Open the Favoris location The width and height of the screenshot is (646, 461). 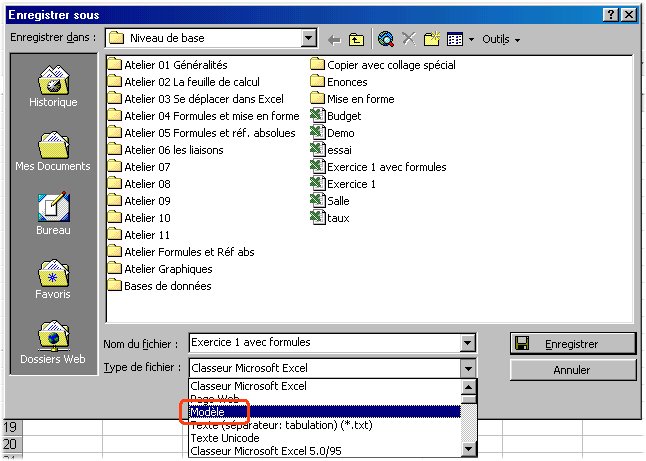coord(53,279)
